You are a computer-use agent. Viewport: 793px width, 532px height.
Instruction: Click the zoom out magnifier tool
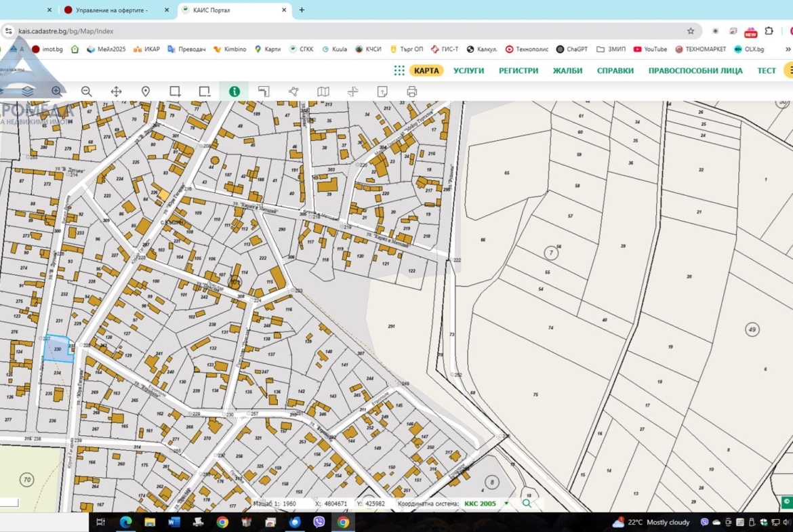pos(86,91)
